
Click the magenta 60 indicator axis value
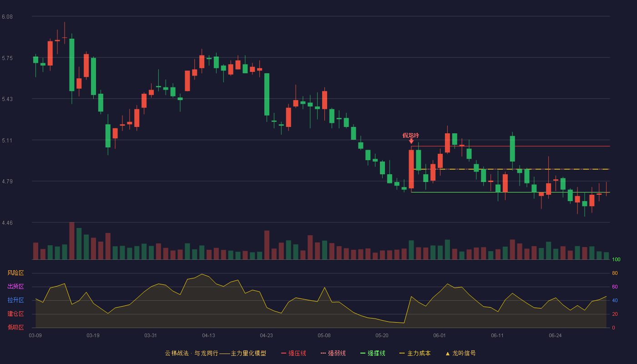(615, 287)
